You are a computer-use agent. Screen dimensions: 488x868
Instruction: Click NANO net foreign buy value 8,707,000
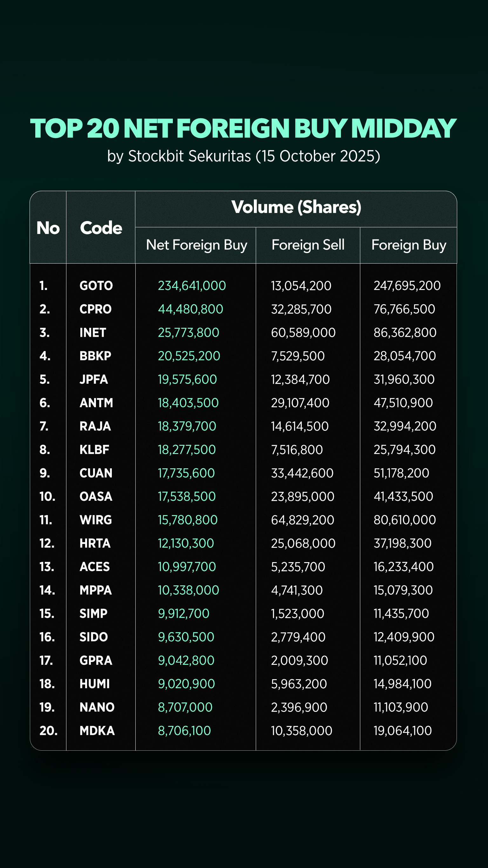point(185,707)
